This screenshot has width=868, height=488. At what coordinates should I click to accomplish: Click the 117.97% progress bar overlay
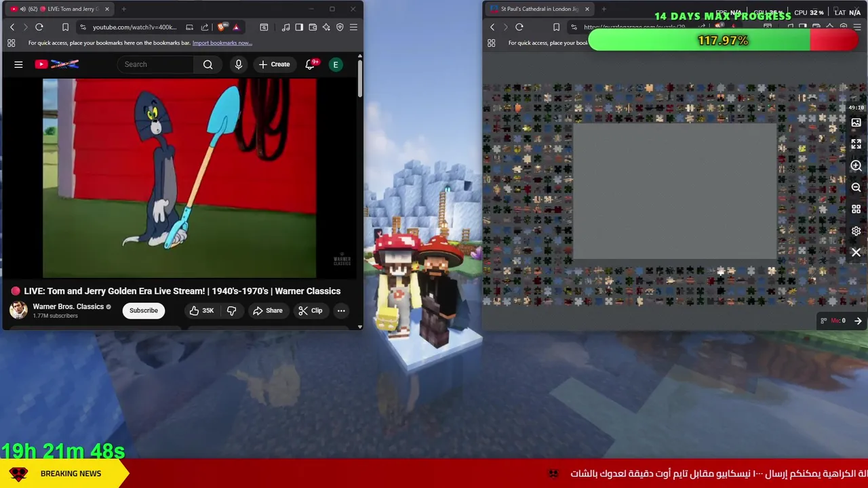pos(723,41)
